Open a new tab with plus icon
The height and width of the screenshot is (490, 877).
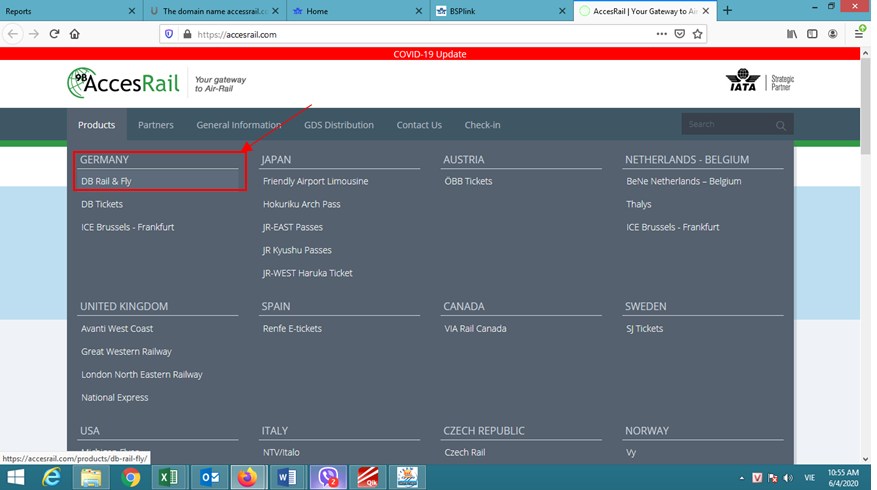(x=727, y=11)
